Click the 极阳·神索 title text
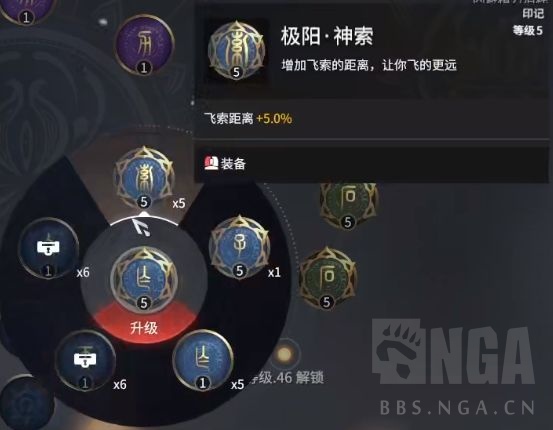This screenshot has width=553, height=430. [327, 36]
